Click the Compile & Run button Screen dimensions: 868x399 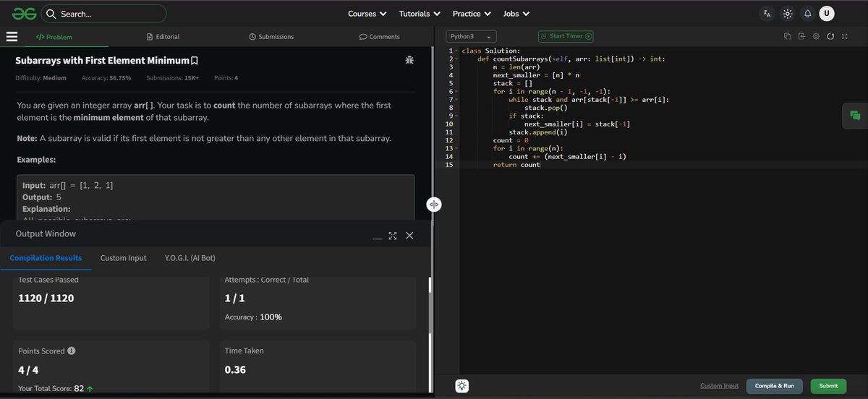pos(775,386)
